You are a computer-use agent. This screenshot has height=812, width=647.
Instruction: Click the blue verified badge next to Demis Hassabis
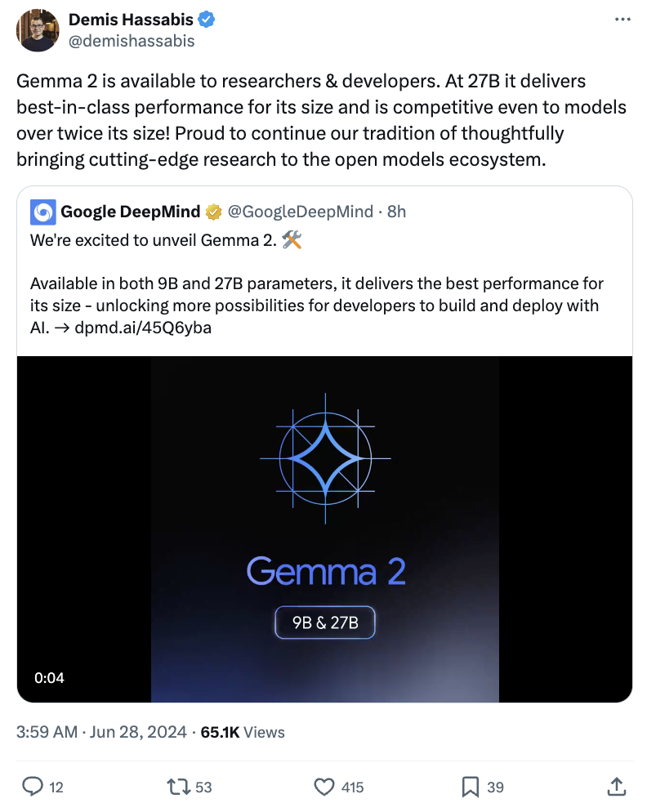pyautogui.click(x=206, y=20)
